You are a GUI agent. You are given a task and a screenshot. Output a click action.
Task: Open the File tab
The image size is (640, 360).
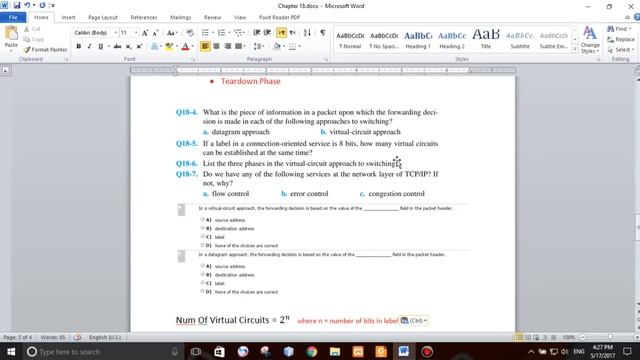pos(13,17)
